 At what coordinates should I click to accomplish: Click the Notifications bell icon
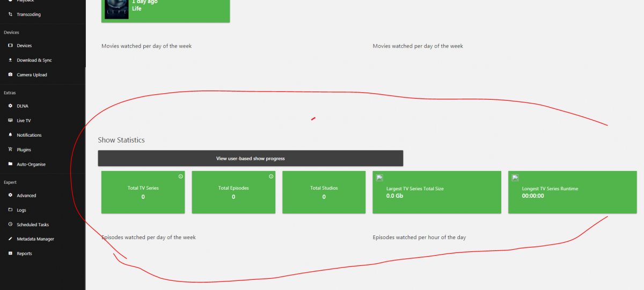(x=10, y=135)
